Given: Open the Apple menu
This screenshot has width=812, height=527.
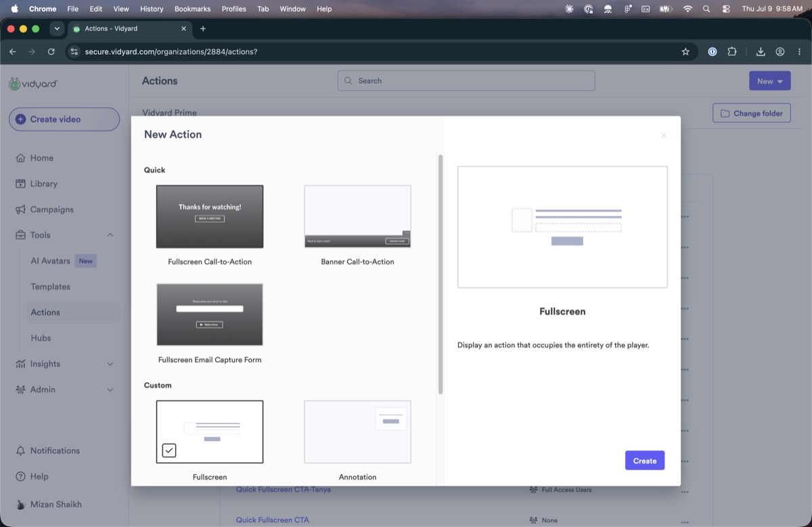Looking at the screenshot, I should click(x=14, y=9).
